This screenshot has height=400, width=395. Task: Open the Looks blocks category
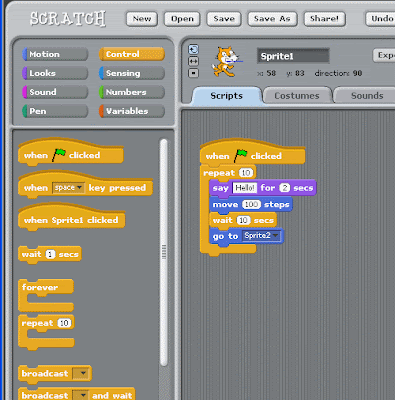[55, 73]
